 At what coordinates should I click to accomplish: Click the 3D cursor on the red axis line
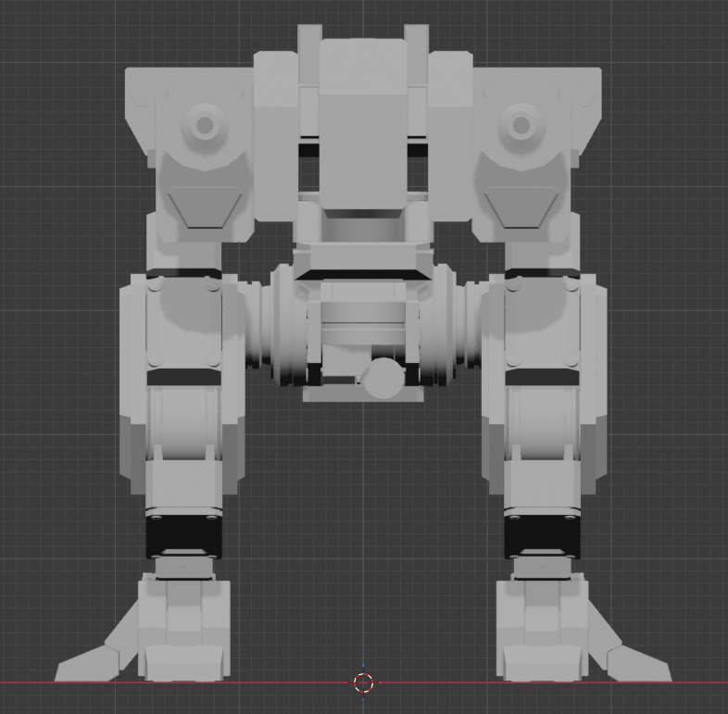coord(363,683)
